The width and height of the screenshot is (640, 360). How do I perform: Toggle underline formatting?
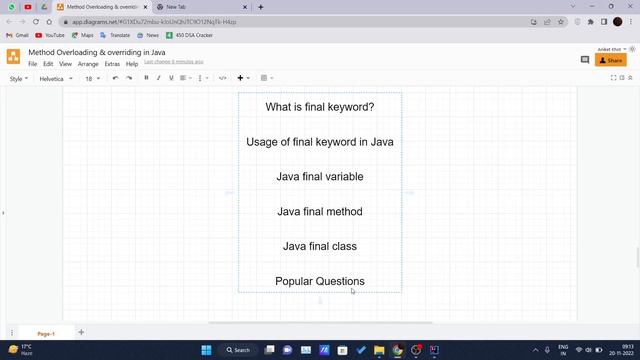pos(171,78)
